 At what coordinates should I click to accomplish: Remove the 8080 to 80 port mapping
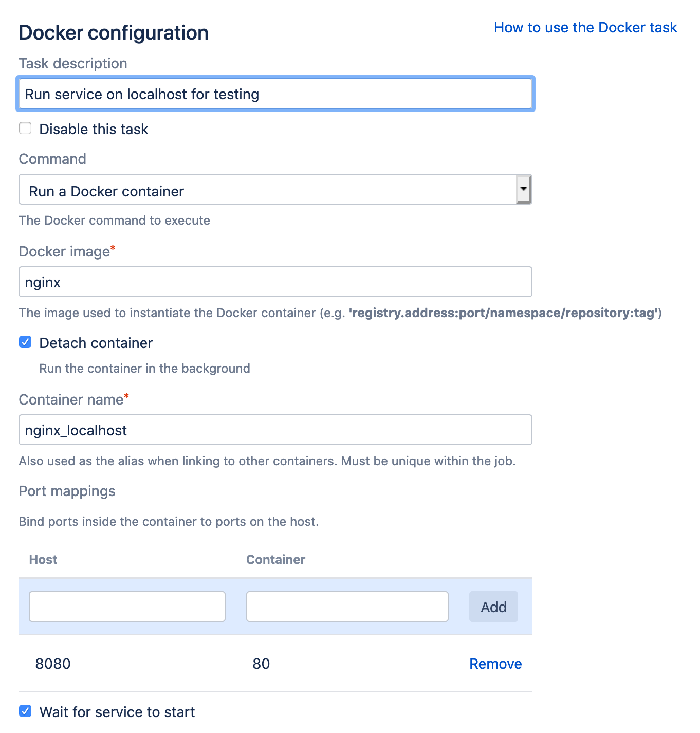pyautogui.click(x=495, y=664)
